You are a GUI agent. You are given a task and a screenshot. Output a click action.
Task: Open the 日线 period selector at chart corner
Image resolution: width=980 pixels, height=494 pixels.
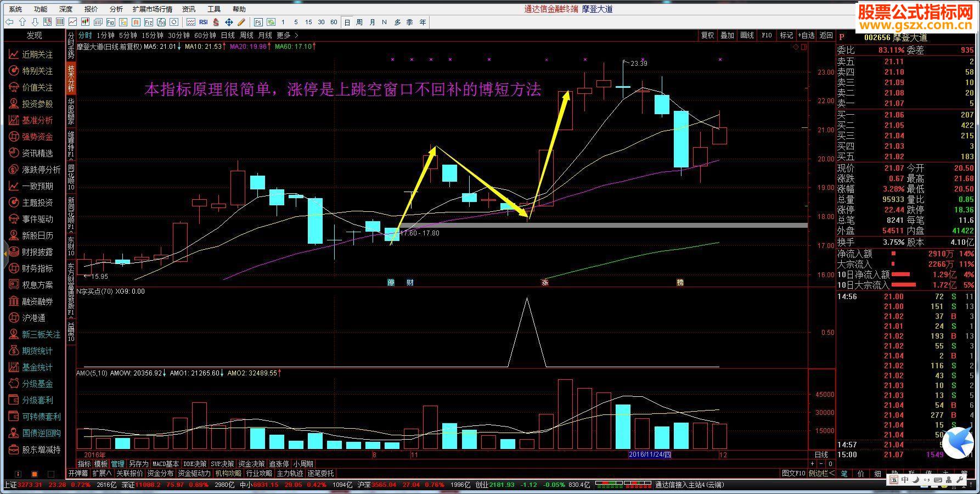[x=821, y=455]
